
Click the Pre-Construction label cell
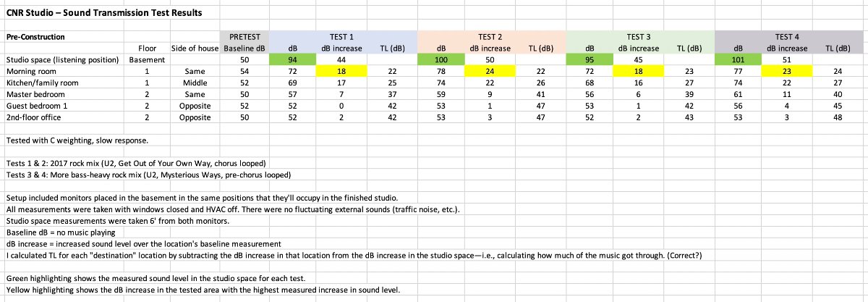(35, 37)
